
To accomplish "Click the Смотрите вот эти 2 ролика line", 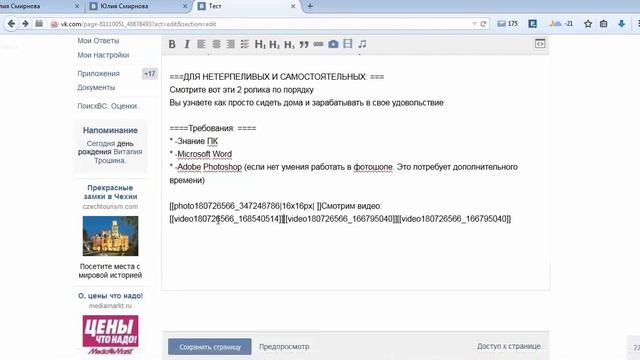I will point(242,90).
